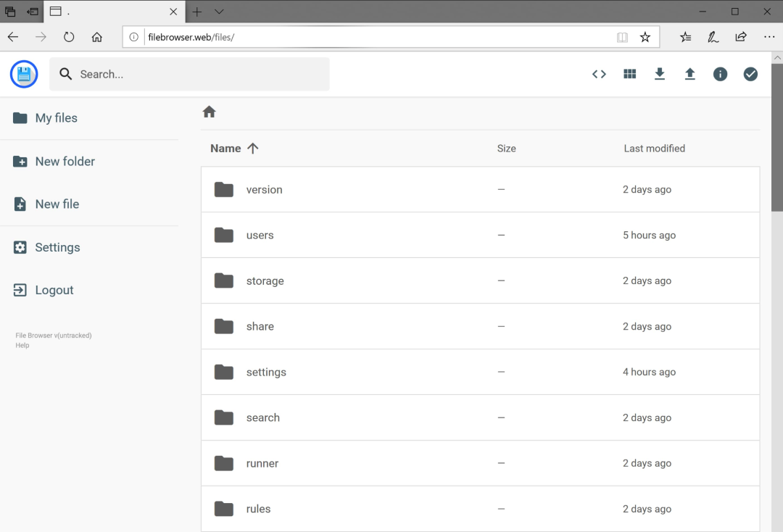Create a New folder
The height and width of the screenshot is (532, 783).
click(65, 162)
